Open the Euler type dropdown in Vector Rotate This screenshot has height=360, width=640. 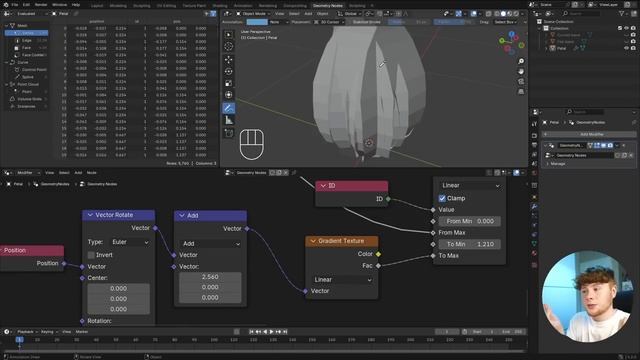coord(130,242)
